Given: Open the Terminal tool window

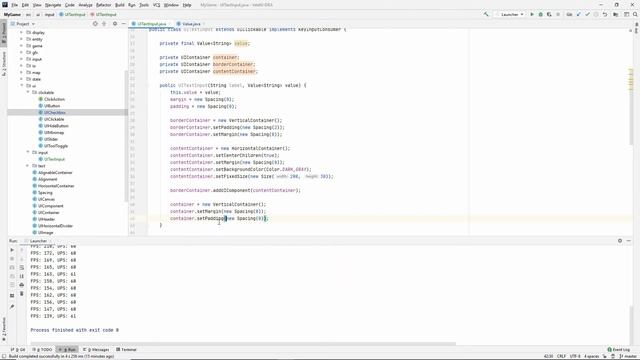Looking at the screenshot, I should pyautogui.click(x=127, y=349).
